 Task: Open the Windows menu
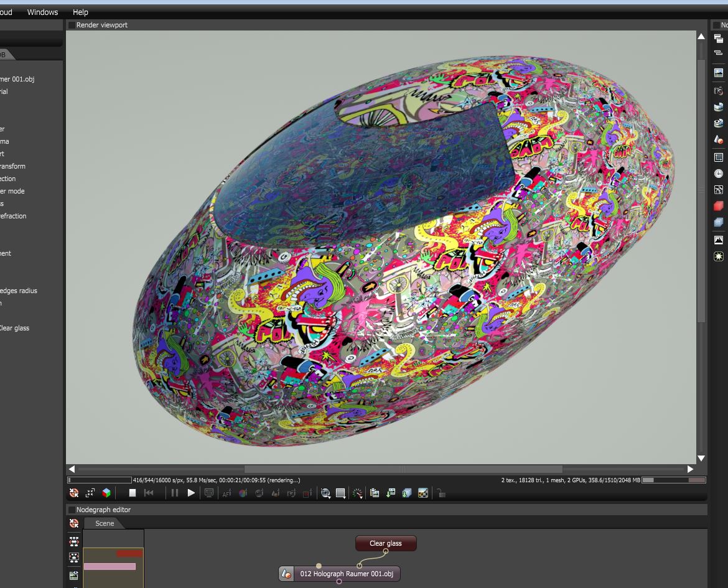pyautogui.click(x=42, y=12)
